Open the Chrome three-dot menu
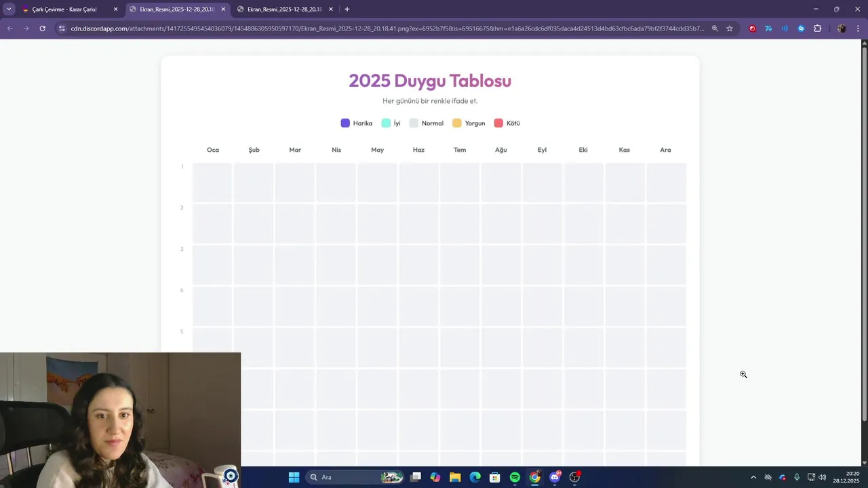868x488 pixels. pyautogui.click(x=859, y=28)
